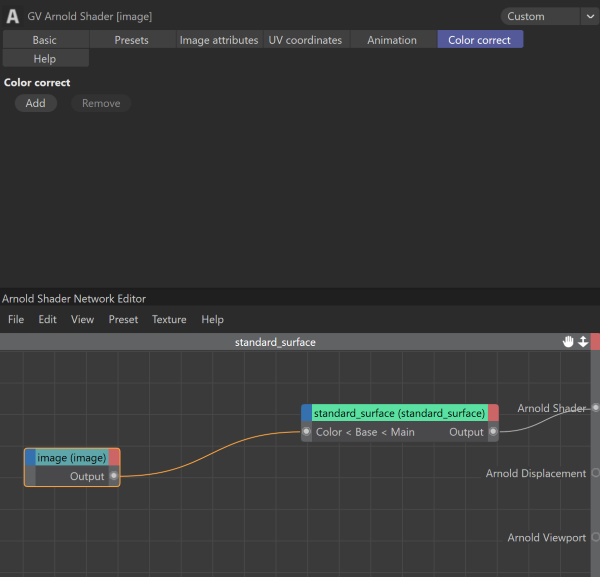
Task: Click the Arnold Displacement port circle
Action: tap(595, 473)
